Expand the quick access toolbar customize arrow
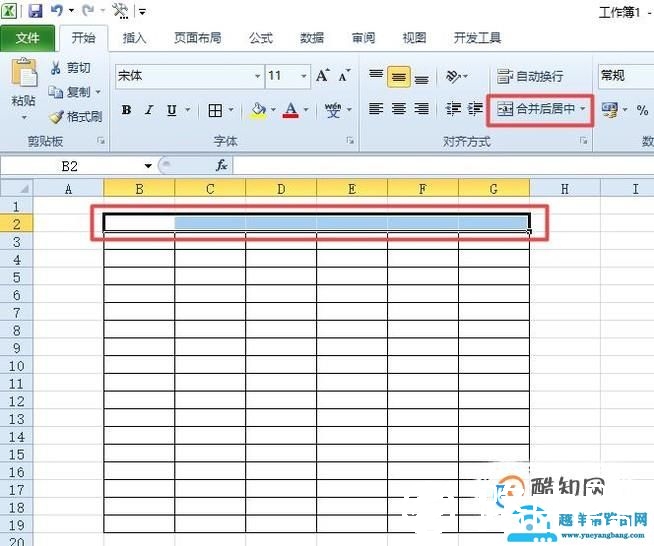Screen dimensions: 654x546 coord(142,12)
